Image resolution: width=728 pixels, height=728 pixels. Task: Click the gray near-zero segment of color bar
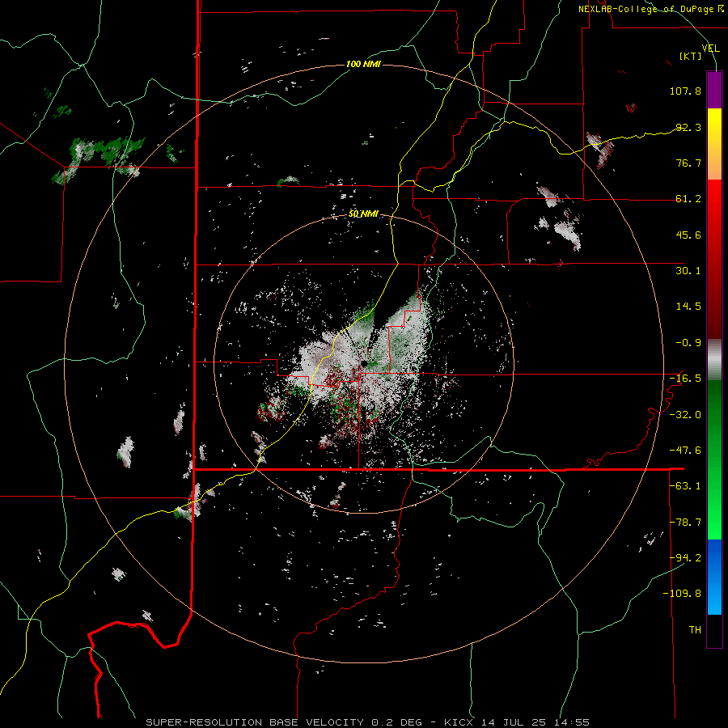tap(714, 360)
